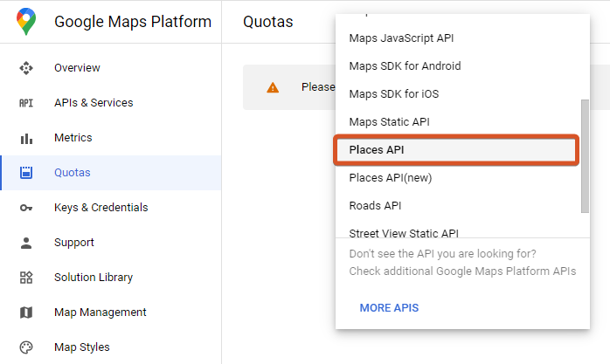Image resolution: width=610 pixels, height=364 pixels.
Task: Click "Check additional Google Maps Platform APIs" text
Action: click(x=462, y=271)
